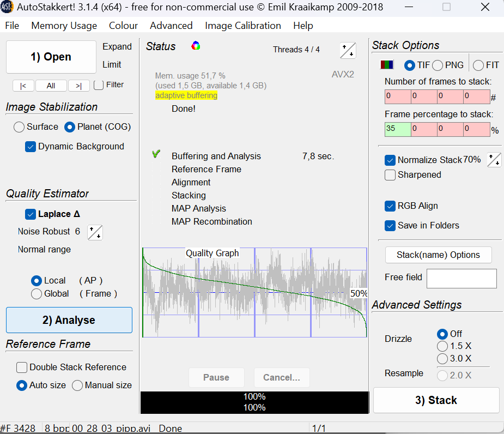Click the Expand label
Image resolution: width=504 pixels, height=434 pixels.
coord(117,47)
